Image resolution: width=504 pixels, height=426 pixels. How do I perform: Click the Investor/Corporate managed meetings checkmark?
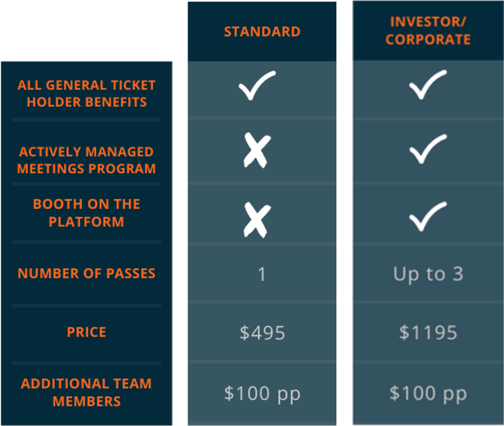[x=428, y=149]
